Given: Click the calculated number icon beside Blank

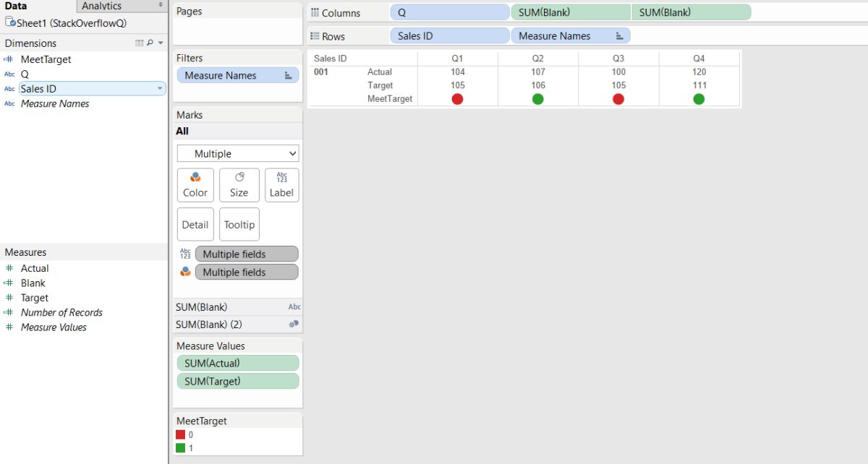Looking at the screenshot, I should [x=9, y=283].
